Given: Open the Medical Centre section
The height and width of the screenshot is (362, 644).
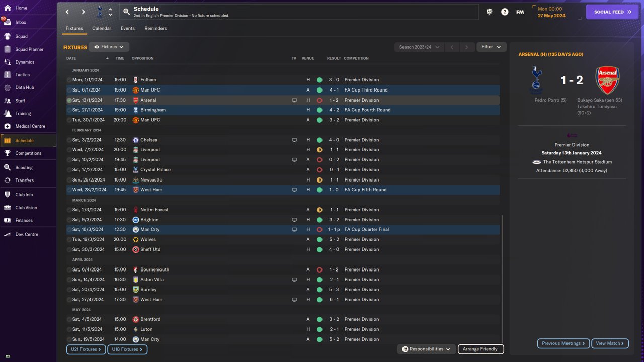Looking at the screenshot, I should 30,126.
